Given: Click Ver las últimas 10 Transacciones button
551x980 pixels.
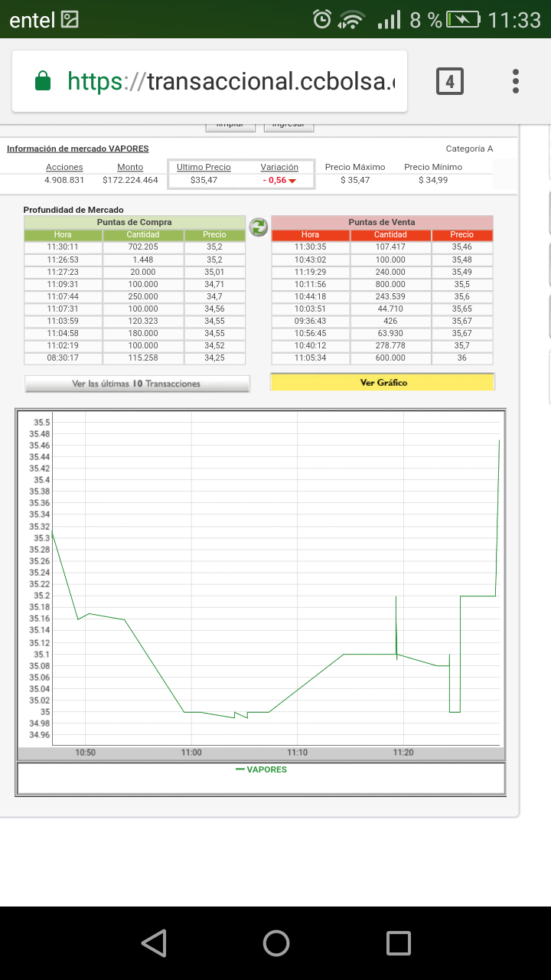Looking at the screenshot, I should click(137, 384).
